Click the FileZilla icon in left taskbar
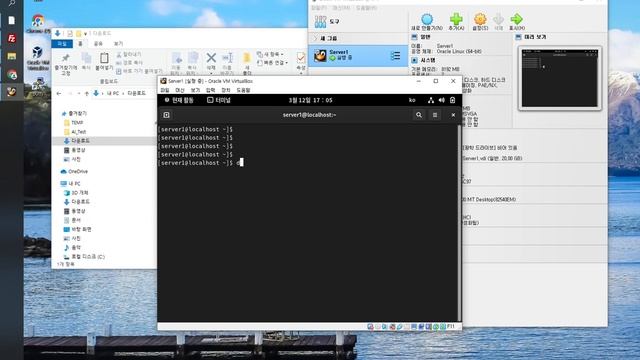The image size is (640, 360). coord(11,38)
